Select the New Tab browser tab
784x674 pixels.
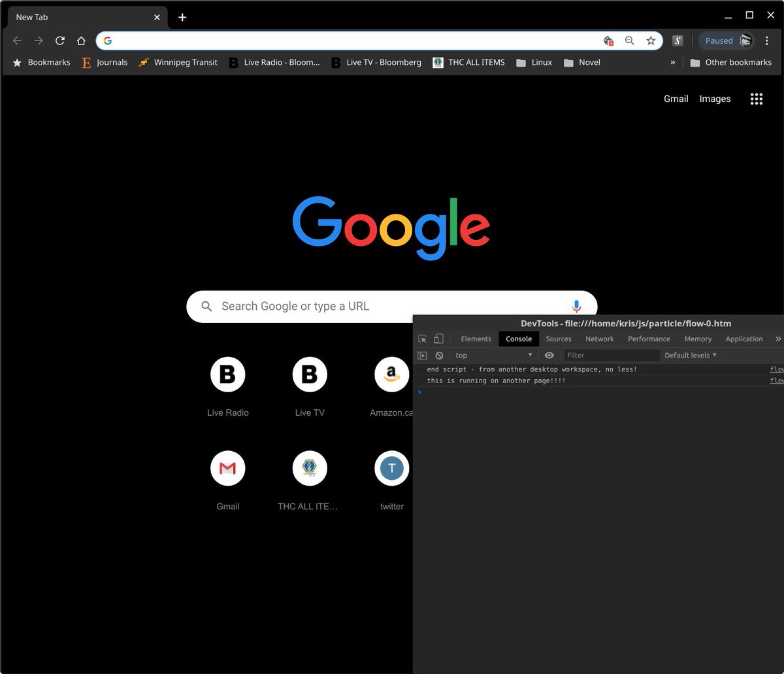(x=87, y=17)
